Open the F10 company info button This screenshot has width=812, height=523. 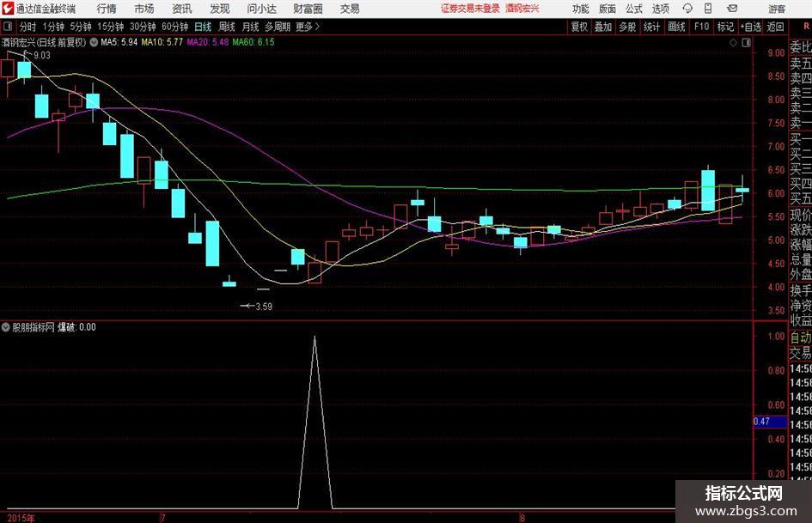pos(701,27)
